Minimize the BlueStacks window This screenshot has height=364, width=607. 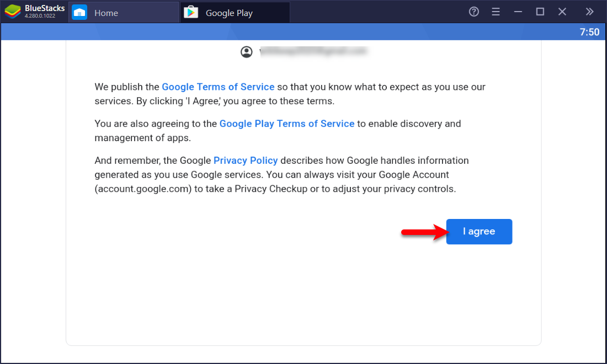tap(518, 12)
